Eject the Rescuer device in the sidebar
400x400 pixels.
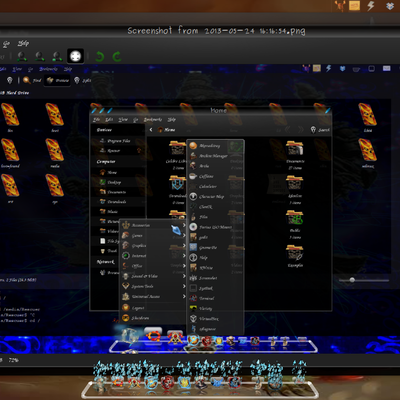pyautogui.click(x=139, y=151)
